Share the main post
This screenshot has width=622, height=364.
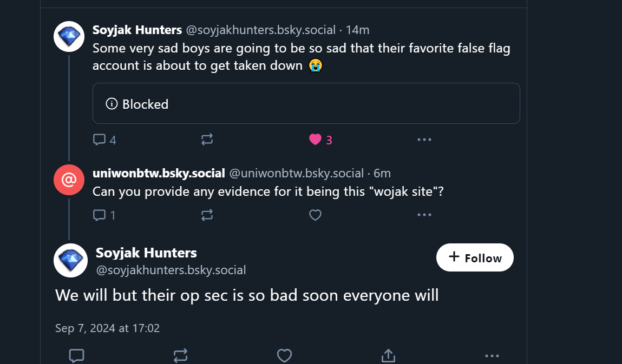(388, 355)
